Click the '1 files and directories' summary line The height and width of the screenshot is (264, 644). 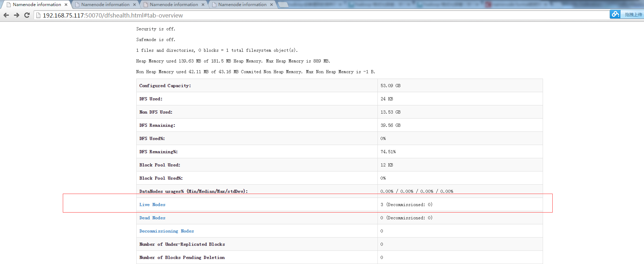pos(217,50)
